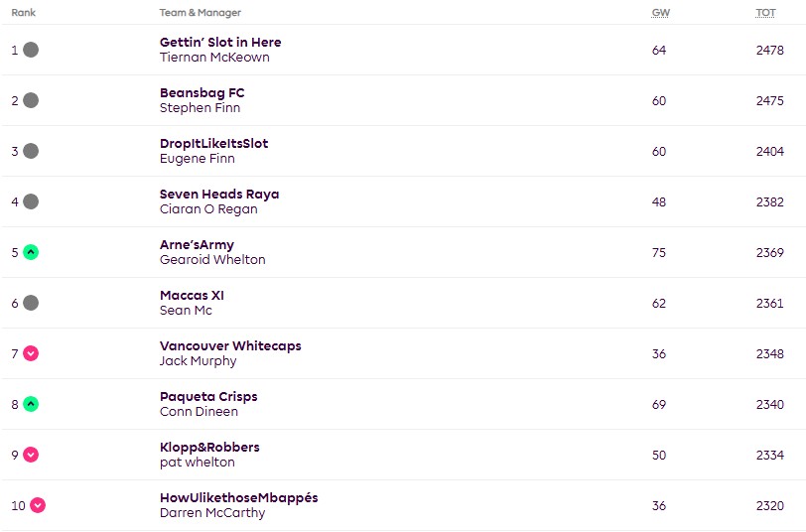The width and height of the screenshot is (806, 532).
Task: Click the grey no-change icon beside rank 1
Action: tap(31, 50)
